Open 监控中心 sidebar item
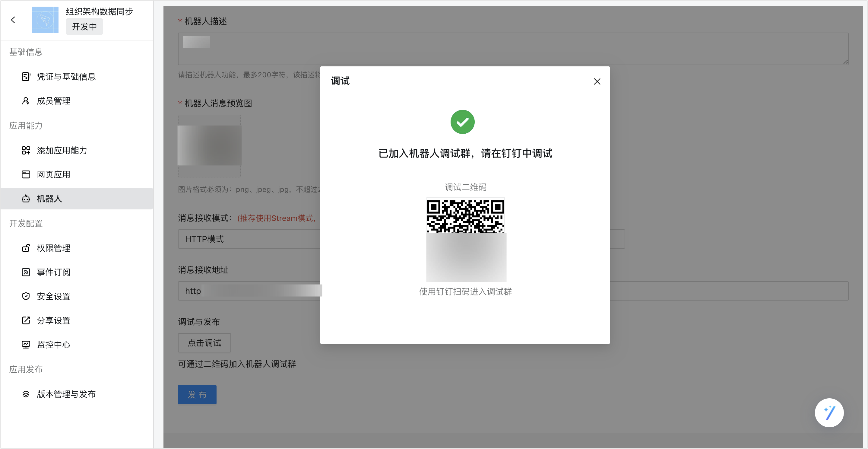 77,345
